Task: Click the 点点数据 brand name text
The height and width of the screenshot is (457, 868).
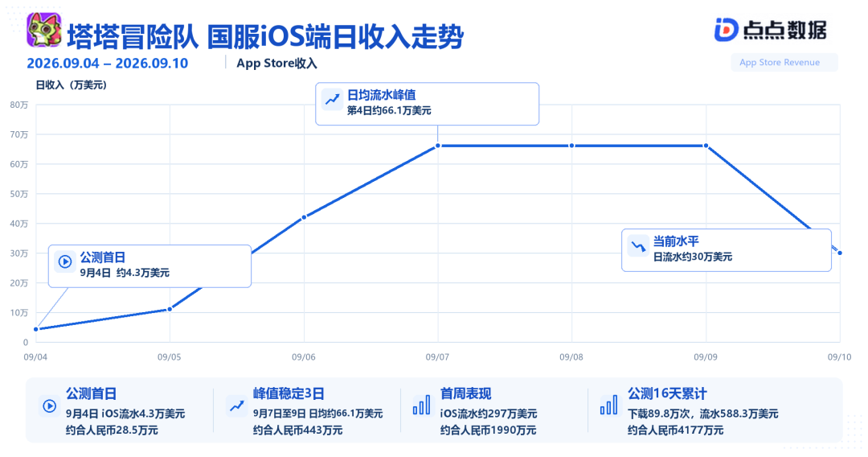Action: tap(785, 30)
